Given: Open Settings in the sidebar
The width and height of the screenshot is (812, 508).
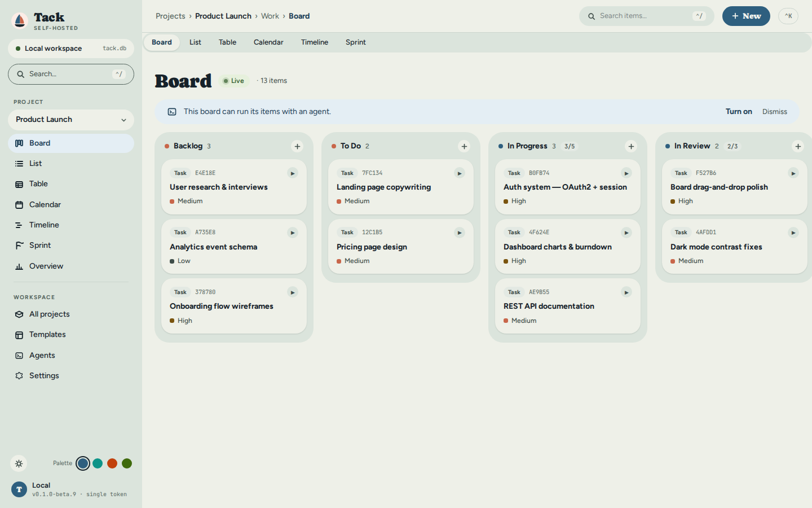Looking at the screenshot, I should (71, 376).
